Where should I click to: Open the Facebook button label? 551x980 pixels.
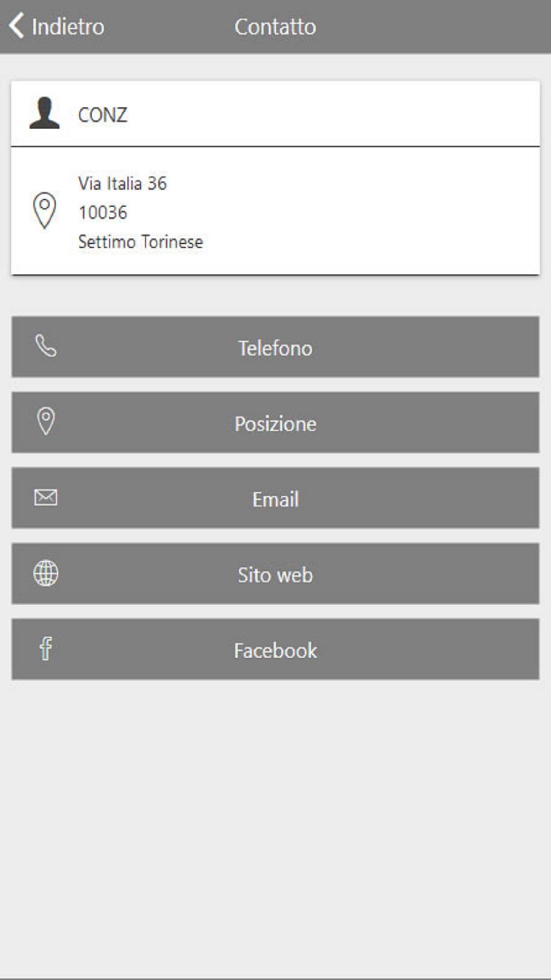(275, 651)
